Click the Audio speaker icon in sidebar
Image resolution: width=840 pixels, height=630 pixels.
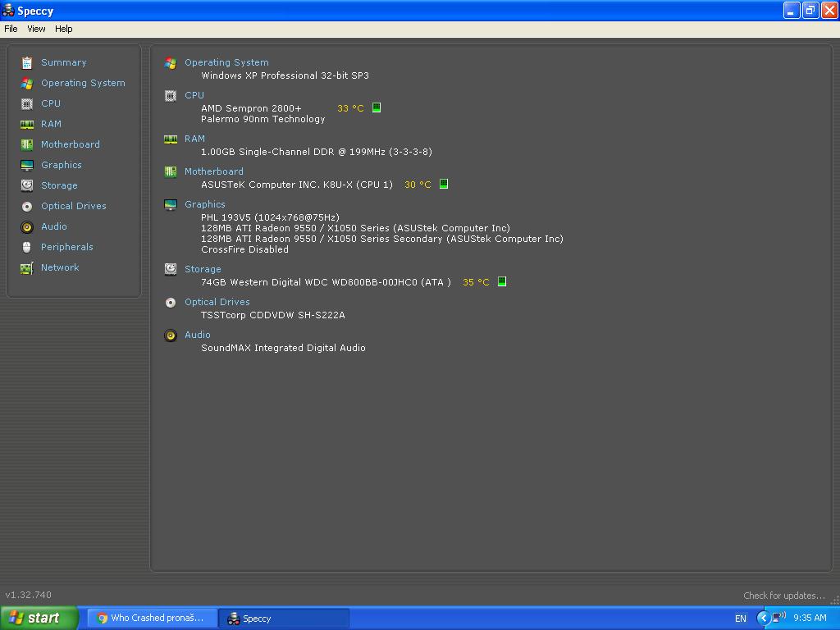pos(27,226)
